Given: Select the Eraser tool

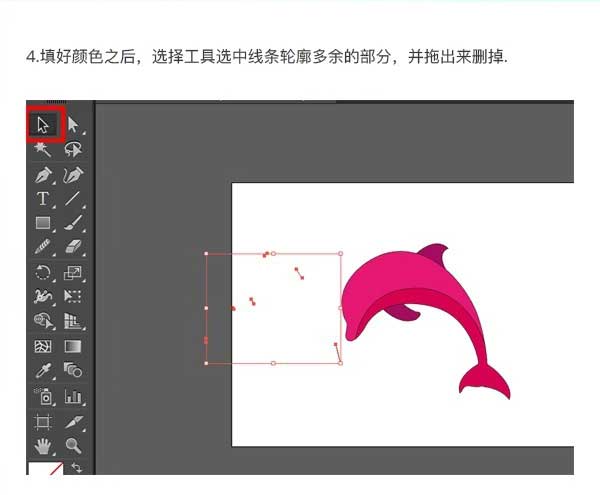Looking at the screenshot, I should [x=73, y=247].
